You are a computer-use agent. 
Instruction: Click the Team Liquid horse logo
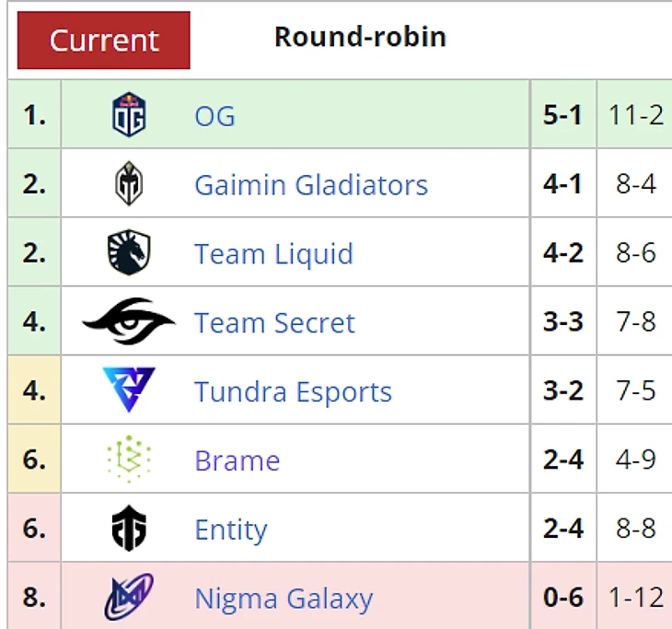129,253
